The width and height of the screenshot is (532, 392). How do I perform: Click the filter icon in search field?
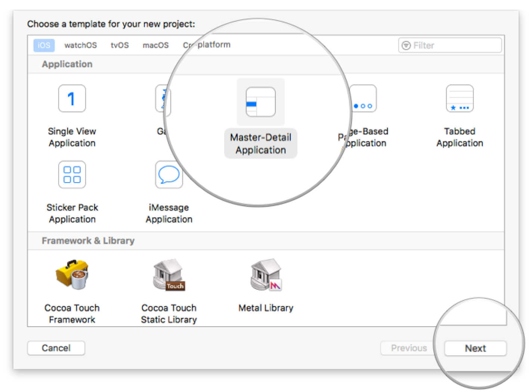[x=406, y=46]
